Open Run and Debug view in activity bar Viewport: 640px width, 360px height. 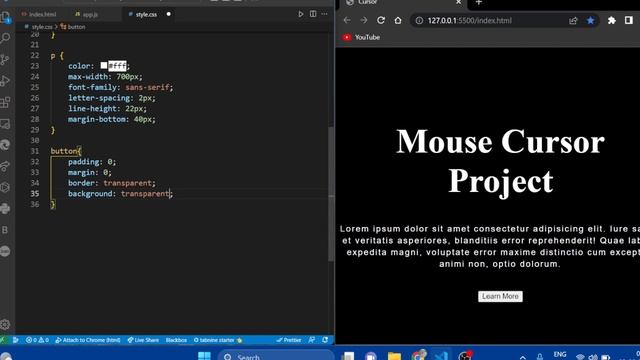[5, 81]
